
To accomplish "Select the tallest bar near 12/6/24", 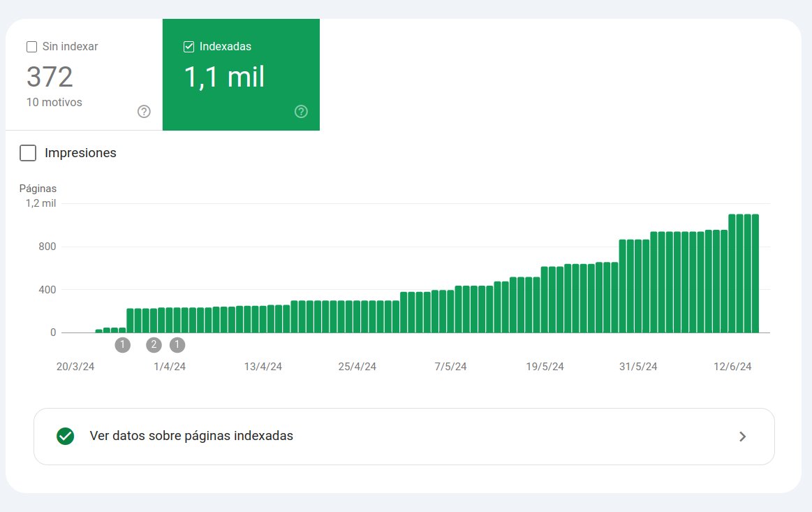I will [740, 272].
